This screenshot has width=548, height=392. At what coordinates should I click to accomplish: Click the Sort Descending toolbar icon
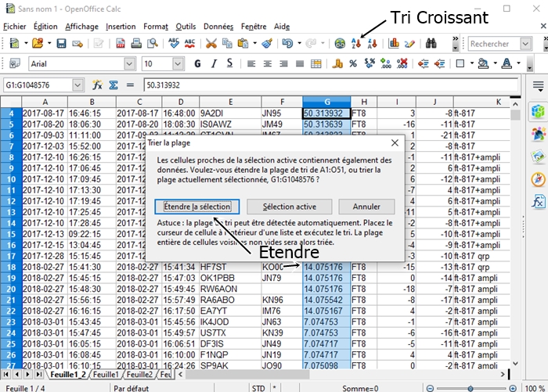tap(372, 43)
